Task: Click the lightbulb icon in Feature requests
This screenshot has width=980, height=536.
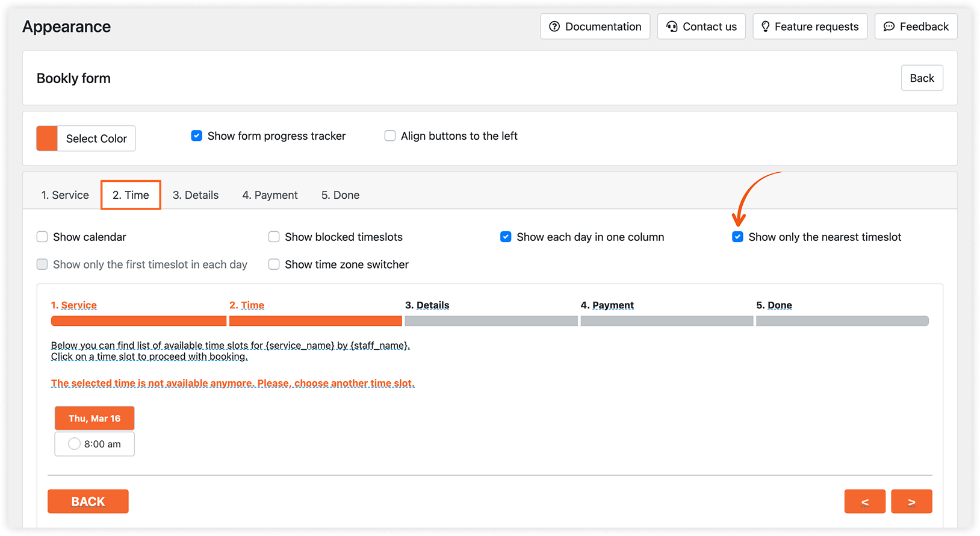Action: click(x=766, y=26)
